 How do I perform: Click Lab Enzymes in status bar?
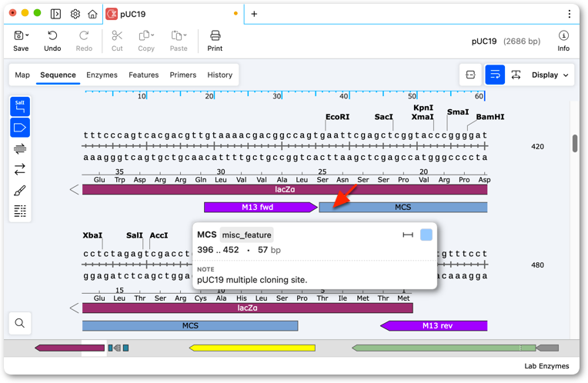546,366
